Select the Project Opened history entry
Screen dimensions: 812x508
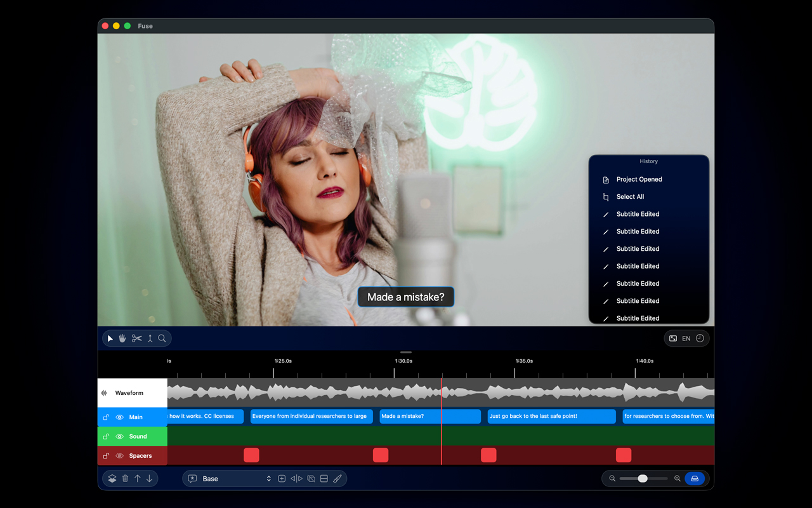point(639,180)
